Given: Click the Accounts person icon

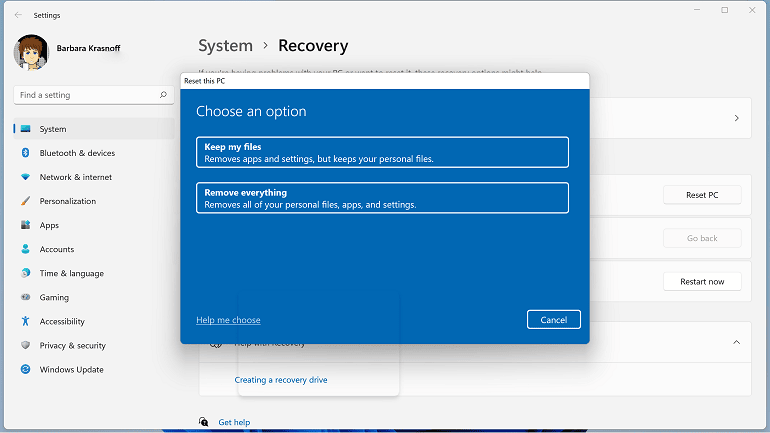Looking at the screenshot, I should tap(26, 249).
